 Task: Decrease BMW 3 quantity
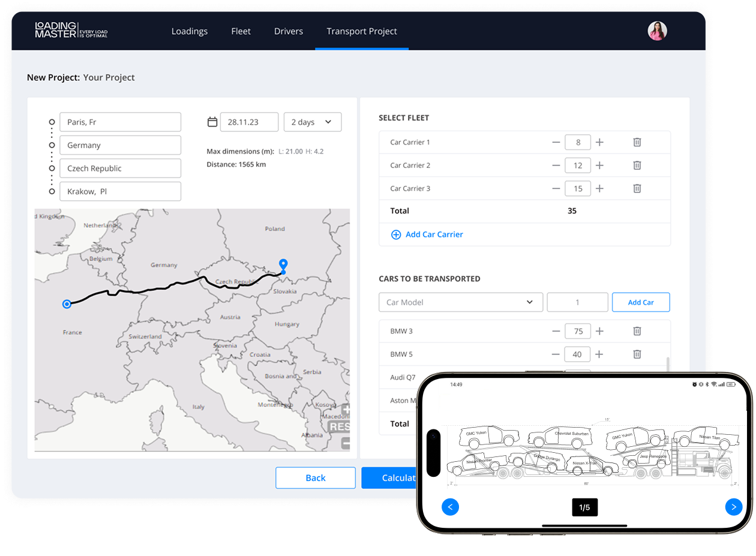[x=556, y=331]
